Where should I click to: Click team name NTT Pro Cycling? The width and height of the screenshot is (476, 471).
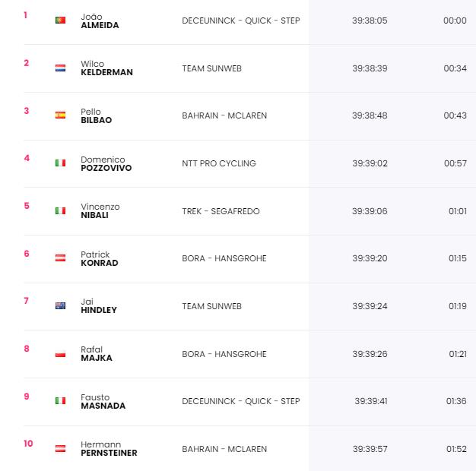pyautogui.click(x=219, y=163)
